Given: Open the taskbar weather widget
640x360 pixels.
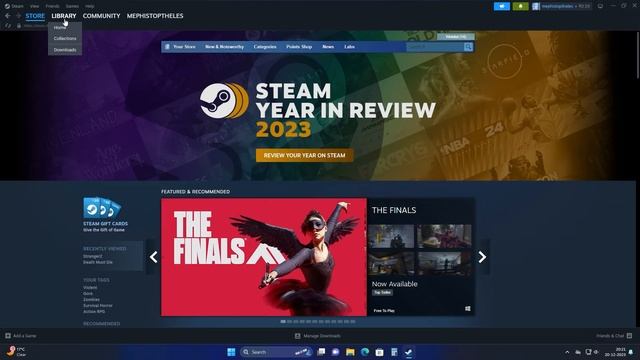Looking at the screenshot, I should click(x=16, y=351).
